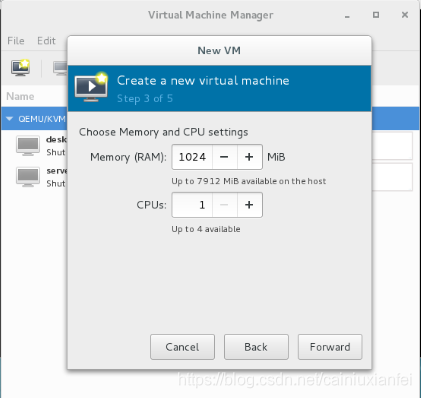Click the 'Step 3 of 5' text
Image resolution: width=421 pixels, height=398 pixels.
145,99
